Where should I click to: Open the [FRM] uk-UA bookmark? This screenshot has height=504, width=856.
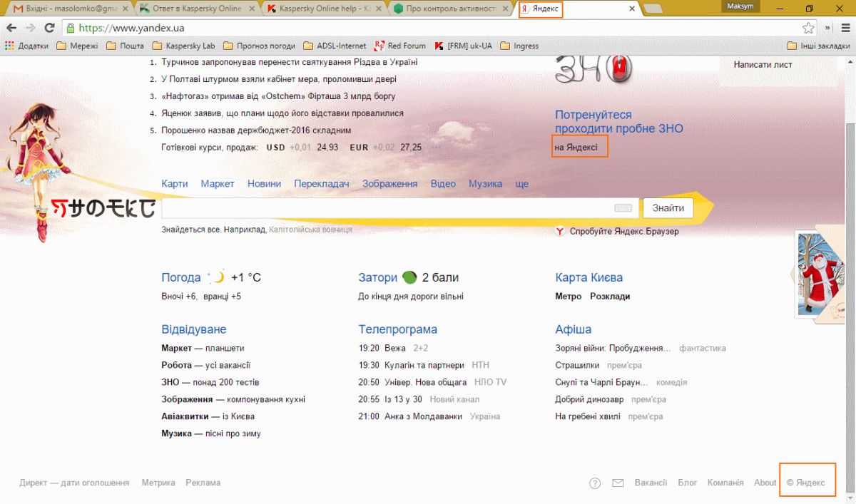[x=463, y=46]
